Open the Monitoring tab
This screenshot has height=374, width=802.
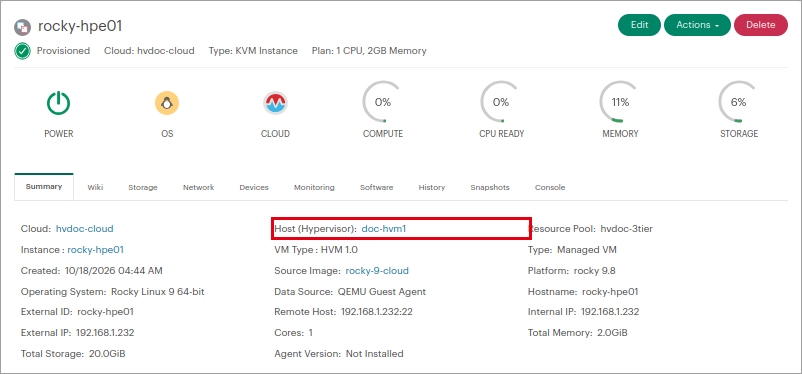tap(314, 187)
